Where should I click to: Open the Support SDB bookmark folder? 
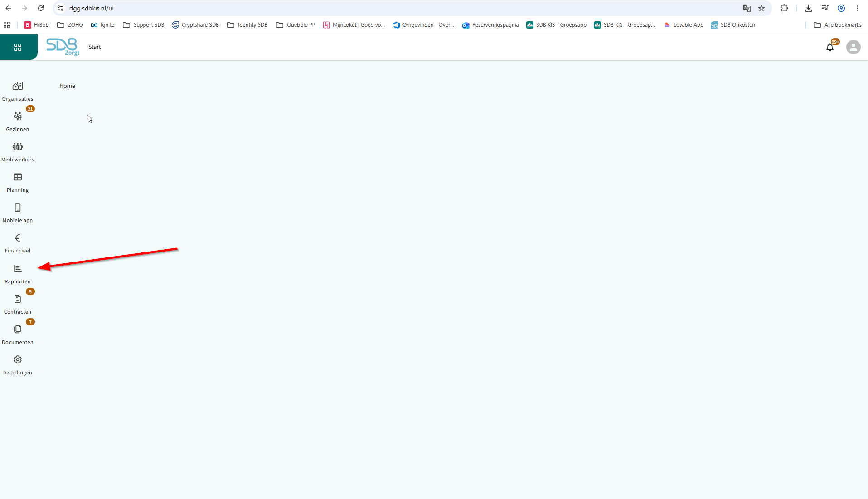(143, 25)
